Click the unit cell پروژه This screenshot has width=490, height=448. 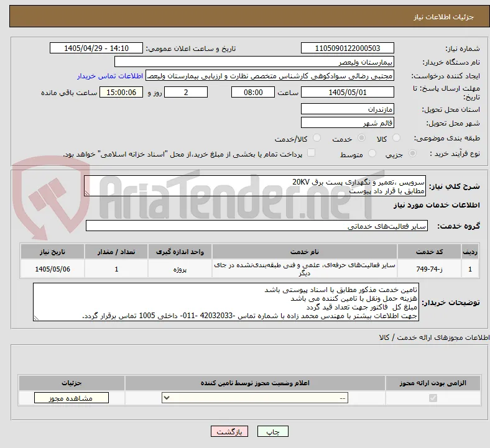pyautogui.click(x=180, y=269)
